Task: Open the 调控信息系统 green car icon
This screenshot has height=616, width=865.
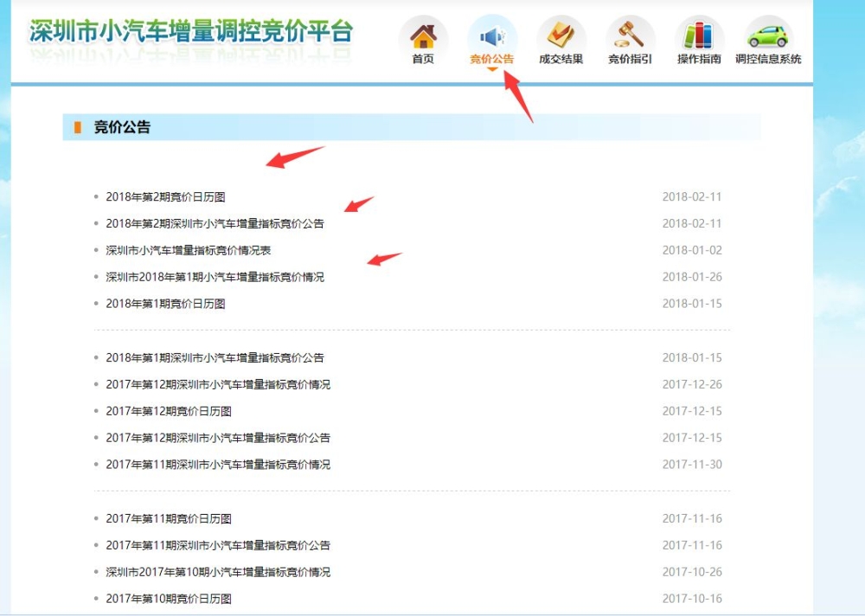Action: pos(768,35)
